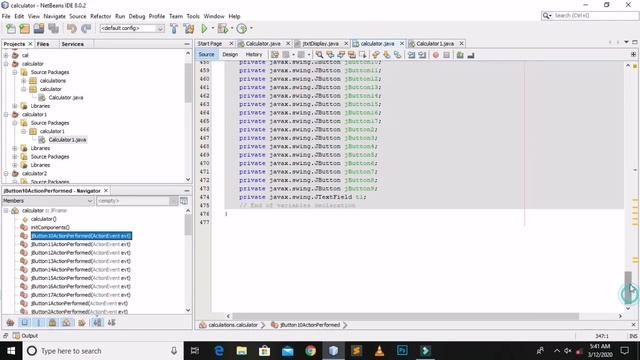The height and width of the screenshot is (360, 640).
Task: Open Microsoft Store from the taskbar
Action: click(264, 351)
